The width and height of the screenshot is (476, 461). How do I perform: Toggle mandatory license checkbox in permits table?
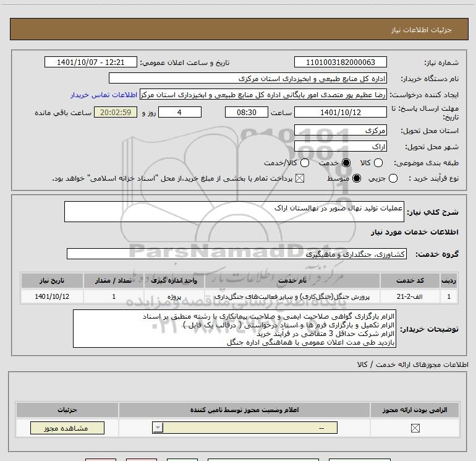415,428
